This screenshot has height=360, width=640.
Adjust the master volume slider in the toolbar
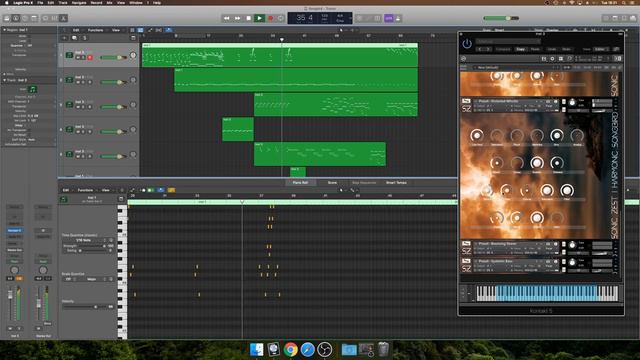point(501,18)
